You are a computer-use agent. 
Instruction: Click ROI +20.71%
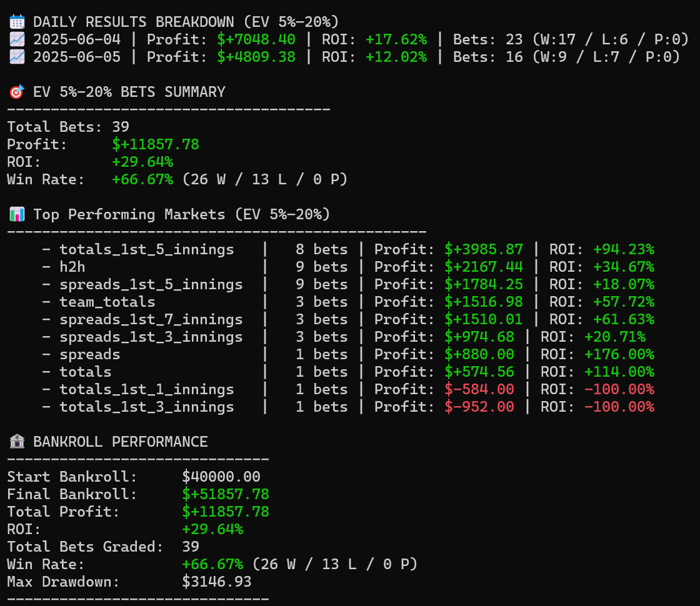(x=615, y=337)
